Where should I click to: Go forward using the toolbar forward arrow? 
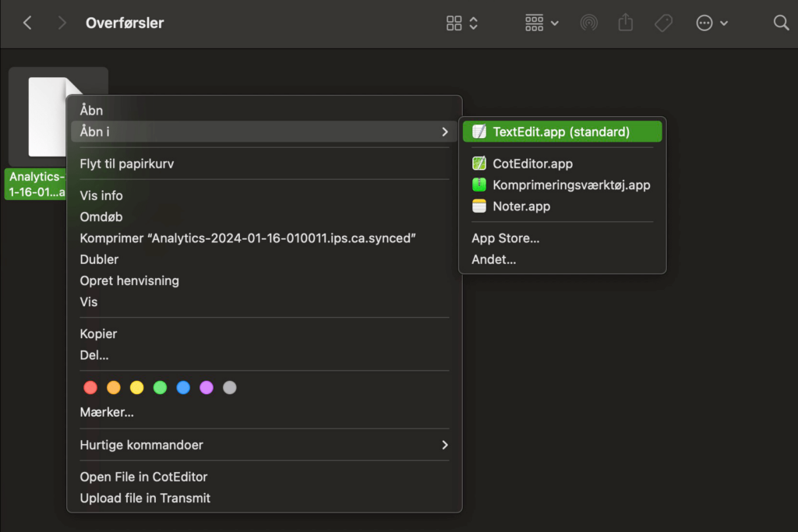pyautogui.click(x=62, y=23)
